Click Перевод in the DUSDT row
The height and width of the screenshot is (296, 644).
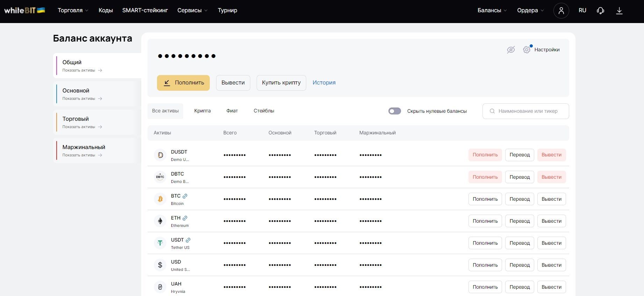click(x=520, y=155)
